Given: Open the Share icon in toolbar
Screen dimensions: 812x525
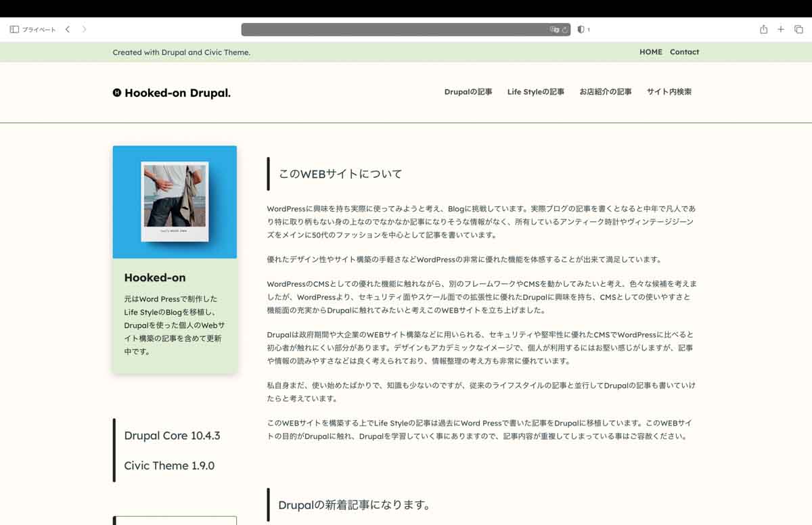Looking at the screenshot, I should tap(763, 30).
